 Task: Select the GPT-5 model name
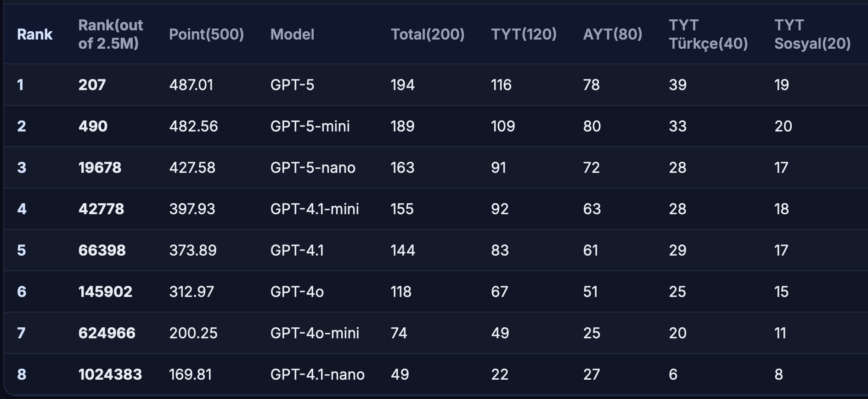(x=292, y=85)
